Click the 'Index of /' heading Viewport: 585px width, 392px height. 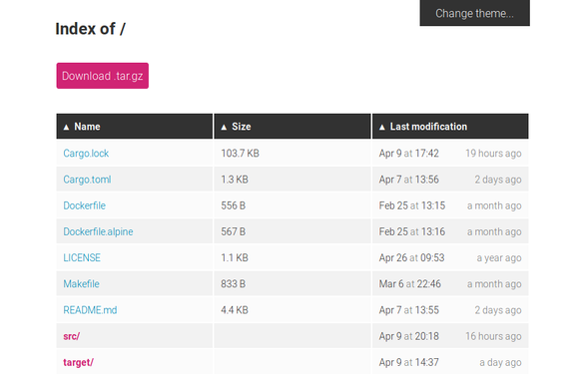tap(90, 29)
